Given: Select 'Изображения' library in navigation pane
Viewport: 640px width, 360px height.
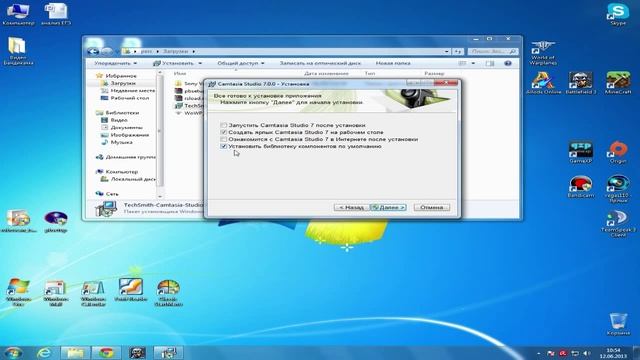Looking at the screenshot, I should [129, 135].
